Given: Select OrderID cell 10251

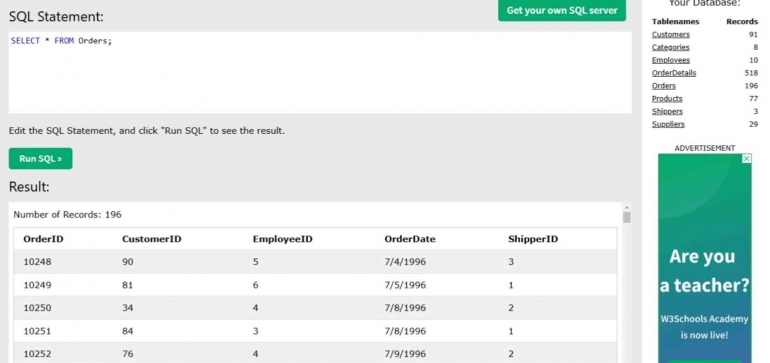Looking at the screenshot, I should point(37,331).
